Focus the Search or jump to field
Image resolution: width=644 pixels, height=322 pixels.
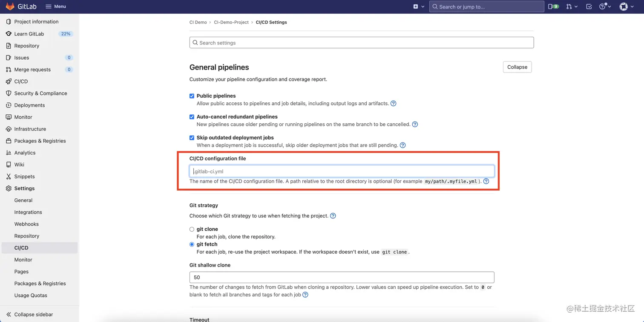(x=486, y=6)
